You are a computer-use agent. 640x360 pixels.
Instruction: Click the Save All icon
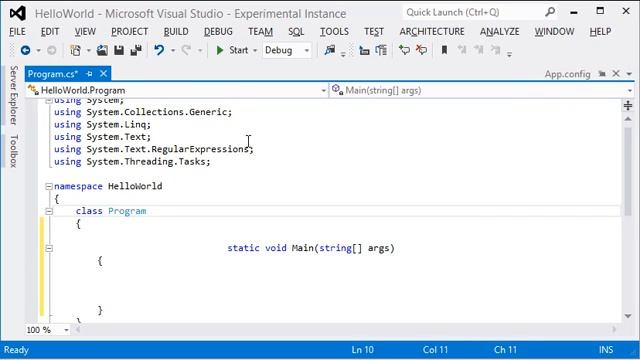click(136, 50)
